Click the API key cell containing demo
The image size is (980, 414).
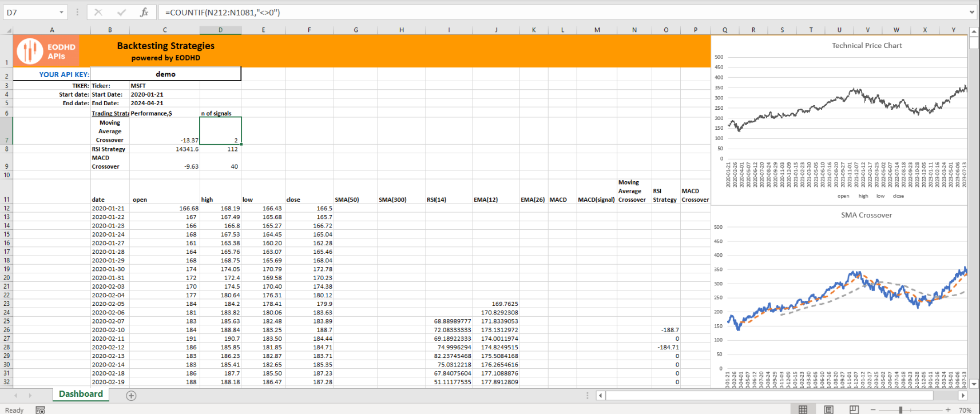click(165, 74)
